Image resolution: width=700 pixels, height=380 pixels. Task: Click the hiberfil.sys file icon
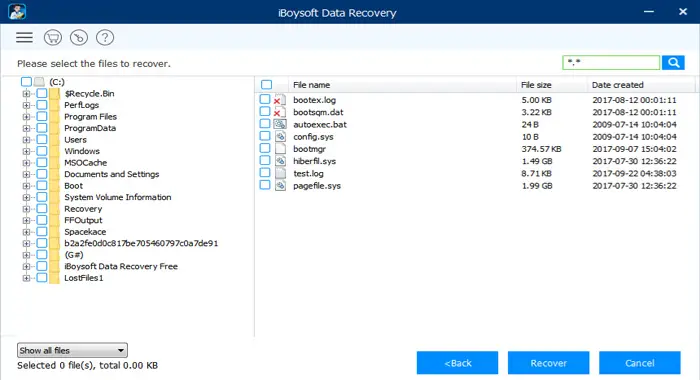(x=280, y=161)
